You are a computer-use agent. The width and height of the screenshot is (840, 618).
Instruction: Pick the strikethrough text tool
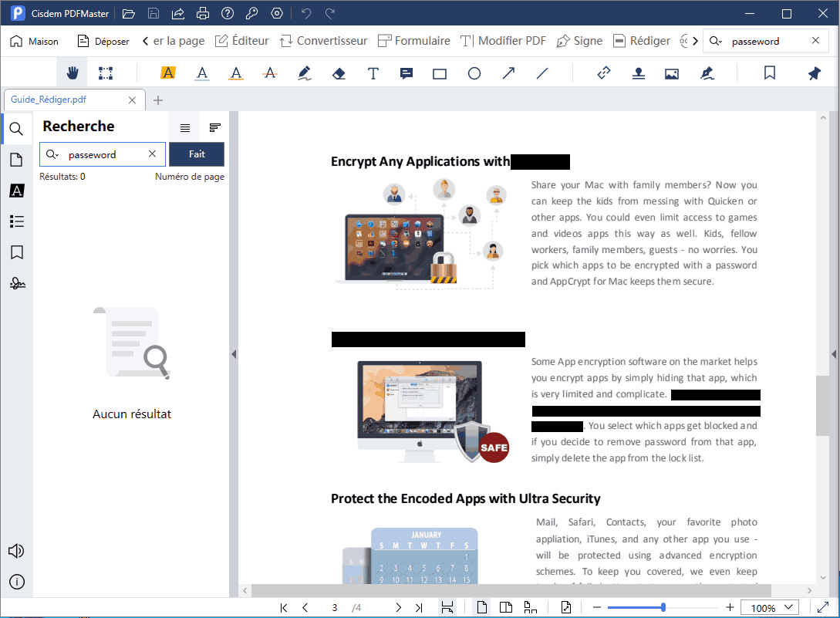(x=270, y=73)
